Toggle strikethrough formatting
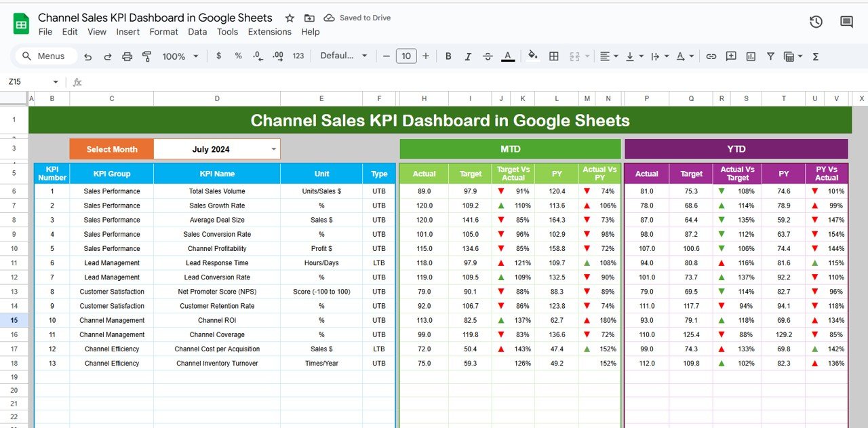 488,56
